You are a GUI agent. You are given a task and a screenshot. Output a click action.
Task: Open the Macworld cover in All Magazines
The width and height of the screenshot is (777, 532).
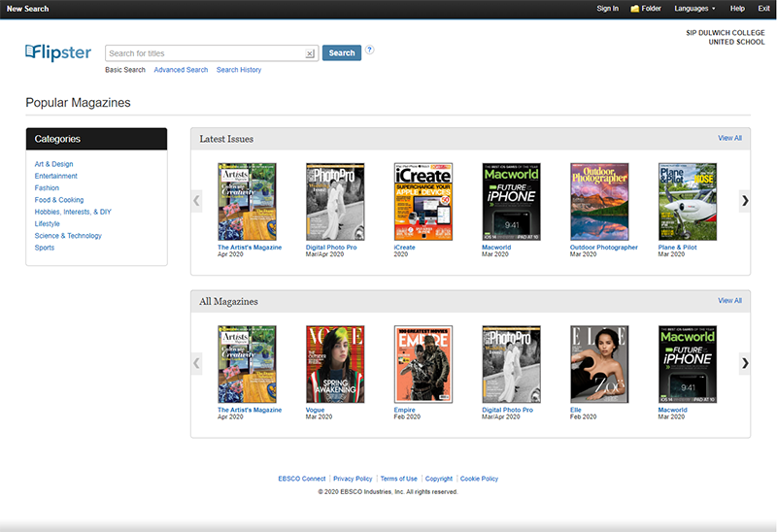[x=688, y=364]
